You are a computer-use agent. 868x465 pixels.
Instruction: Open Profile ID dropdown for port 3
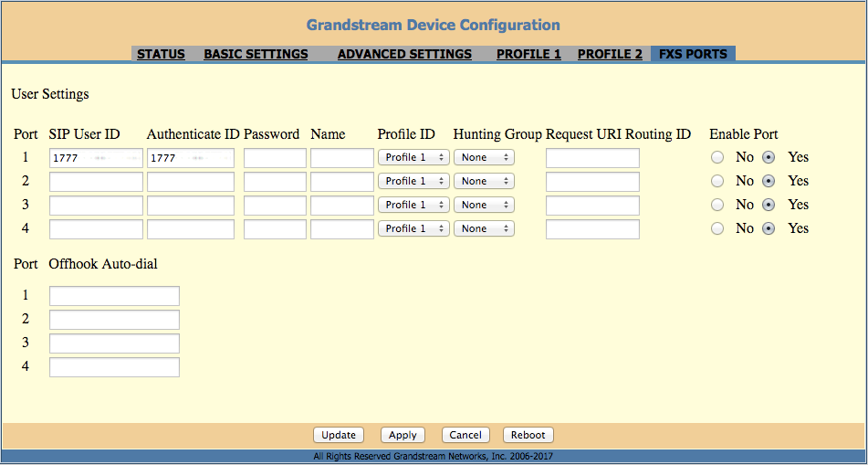[413, 205]
